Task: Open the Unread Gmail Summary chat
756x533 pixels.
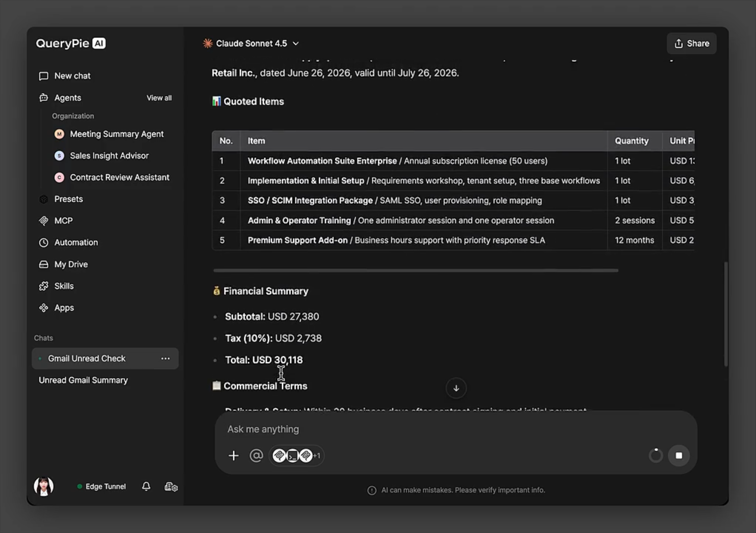Action: click(83, 380)
